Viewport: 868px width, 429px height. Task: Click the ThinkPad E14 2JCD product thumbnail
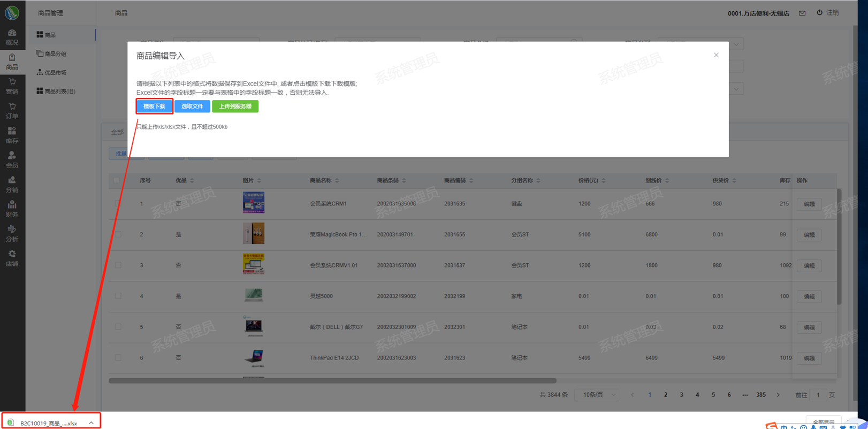coord(254,357)
